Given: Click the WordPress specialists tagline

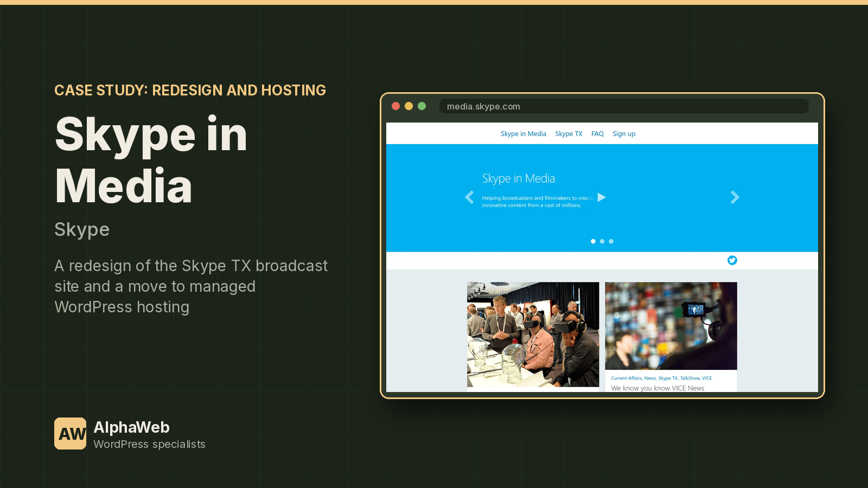Looking at the screenshot, I should tap(149, 444).
